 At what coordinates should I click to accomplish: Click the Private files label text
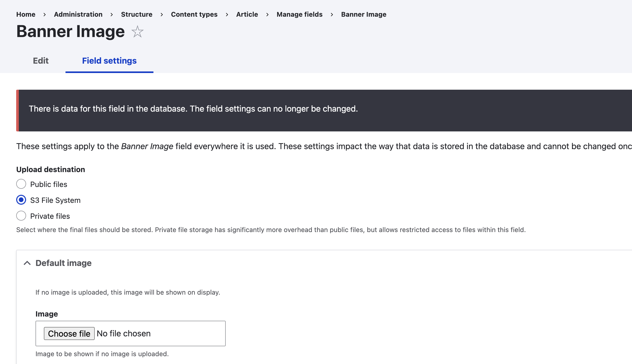click(50, 216)
